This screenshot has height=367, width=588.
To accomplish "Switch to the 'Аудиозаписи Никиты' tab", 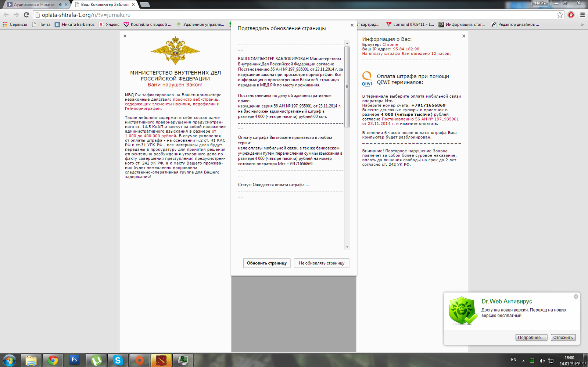I will pos(35,4).
